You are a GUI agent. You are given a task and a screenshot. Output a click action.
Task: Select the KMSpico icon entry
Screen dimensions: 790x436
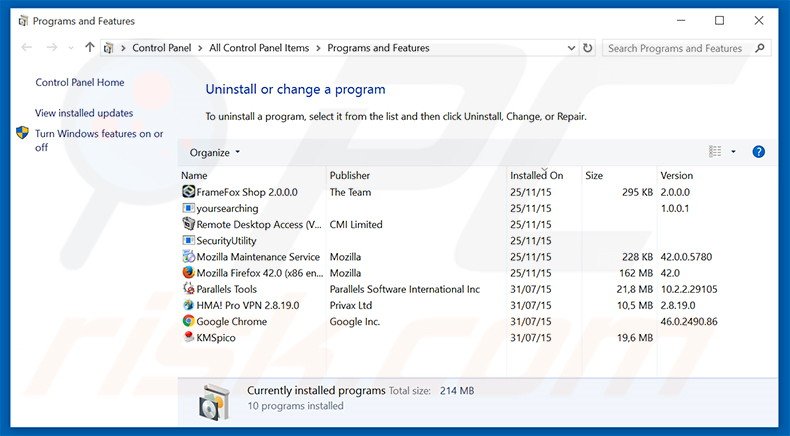pyautogui.click(x=188, y=338)
